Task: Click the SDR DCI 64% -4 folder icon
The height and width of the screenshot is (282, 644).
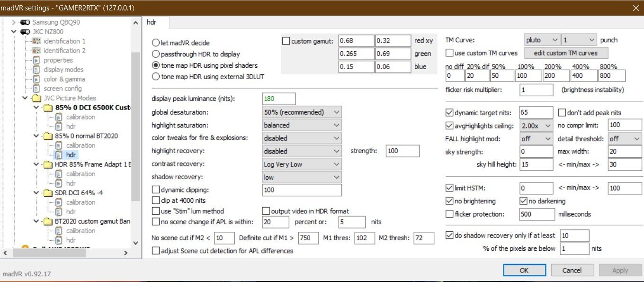Action: 48,193
